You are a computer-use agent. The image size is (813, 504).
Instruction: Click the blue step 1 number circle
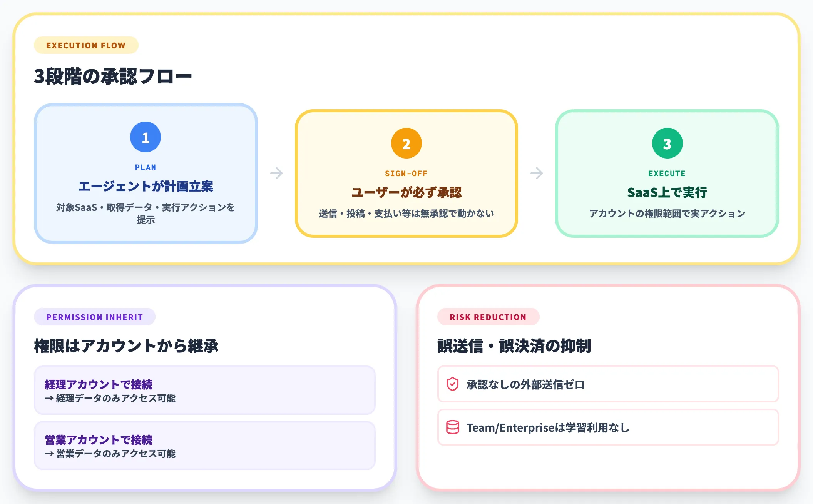pos(146,137)
